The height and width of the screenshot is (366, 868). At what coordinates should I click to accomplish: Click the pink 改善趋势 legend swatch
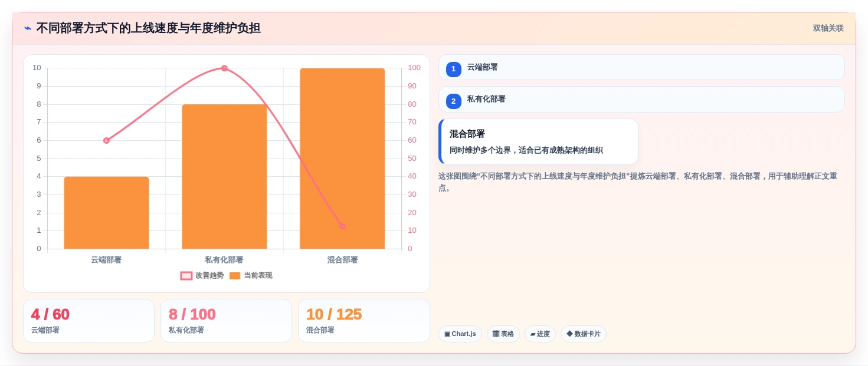tap(186, 275)
